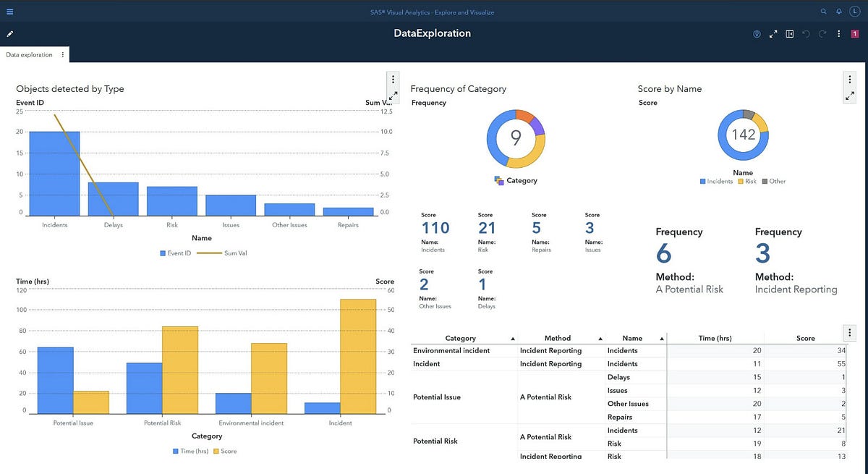Click the maximize arrows on the bar chart tile

tap(393, 95)
